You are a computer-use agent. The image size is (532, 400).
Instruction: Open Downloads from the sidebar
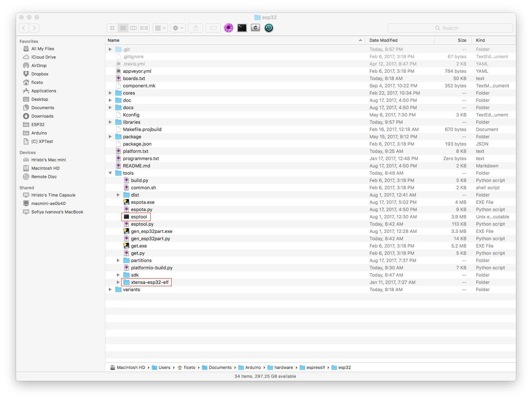42,116
